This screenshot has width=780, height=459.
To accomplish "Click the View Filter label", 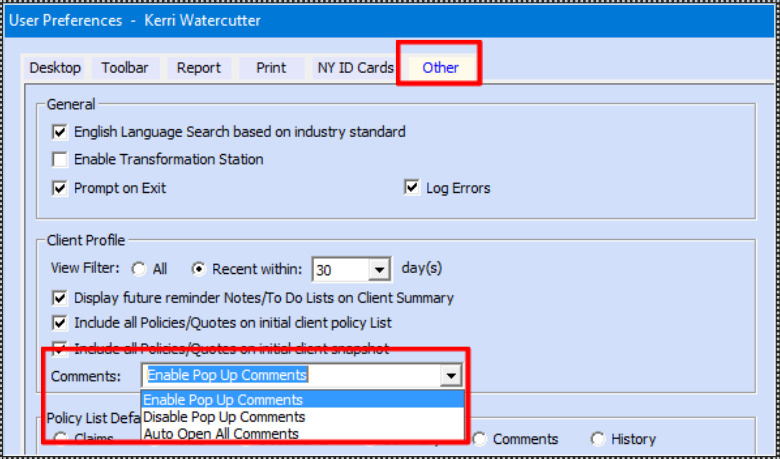I will click(86, 268).
